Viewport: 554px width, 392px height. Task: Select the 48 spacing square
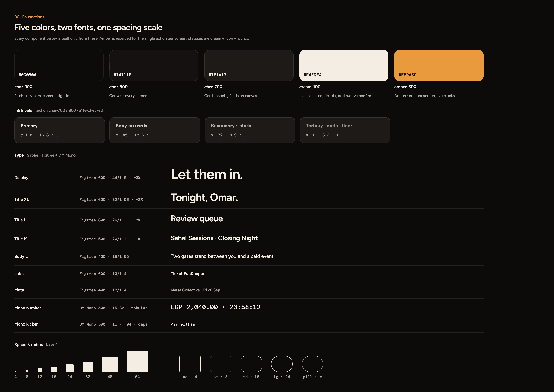coord(110,364)
